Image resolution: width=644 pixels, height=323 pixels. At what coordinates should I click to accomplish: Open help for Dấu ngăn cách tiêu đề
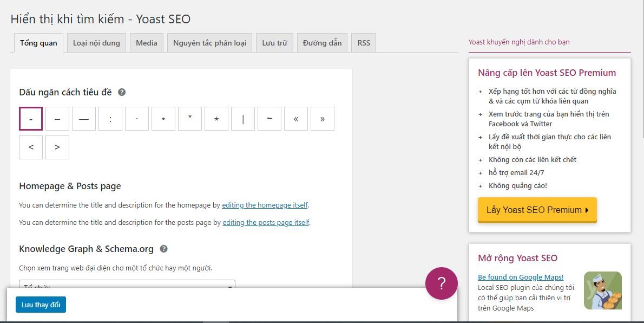122,92
